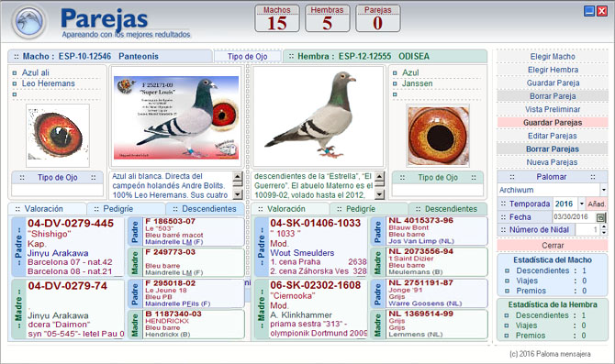Click the Fecha date input field
The height and width of the screenshot is (364, 615).
click(575, 217)
